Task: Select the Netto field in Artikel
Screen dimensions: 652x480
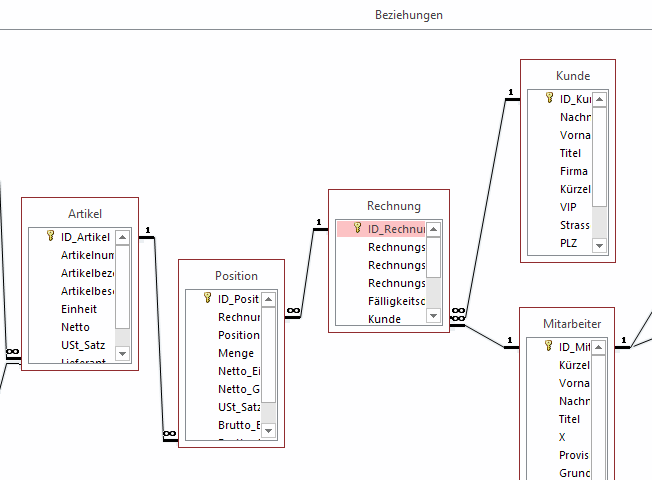Action: pyautogui.click(x=75, y=327)
